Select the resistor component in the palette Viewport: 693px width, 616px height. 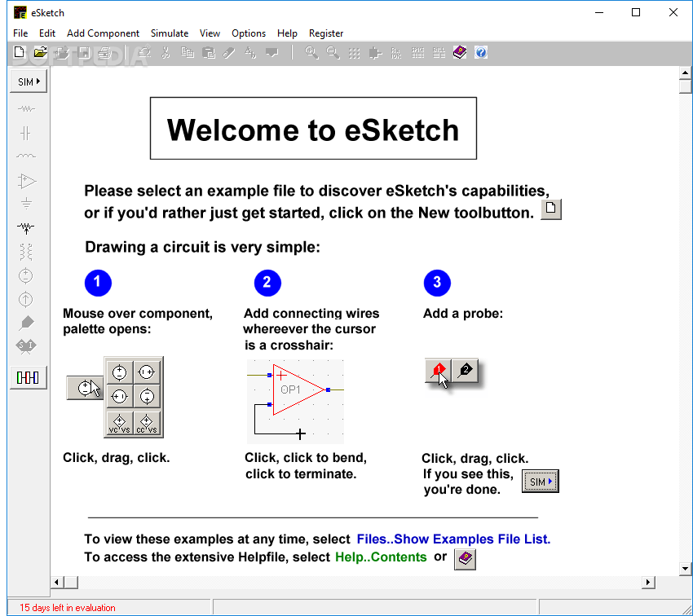tap(26, 108)
